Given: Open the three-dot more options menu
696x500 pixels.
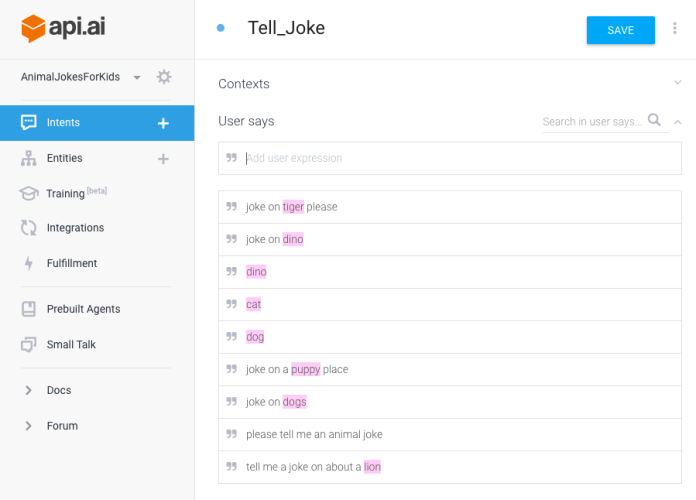Looking at the screenshot, I should click(x=676, y=30).
